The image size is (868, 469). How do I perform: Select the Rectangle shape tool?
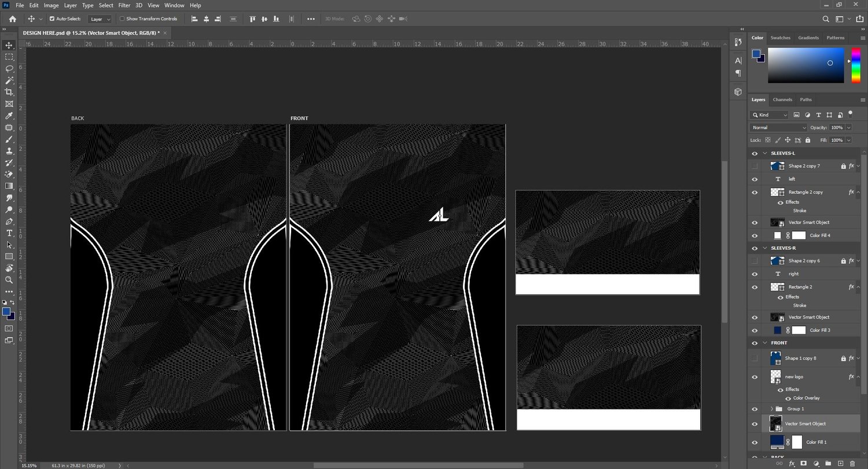pyautogui.click(x=9, y=256)
